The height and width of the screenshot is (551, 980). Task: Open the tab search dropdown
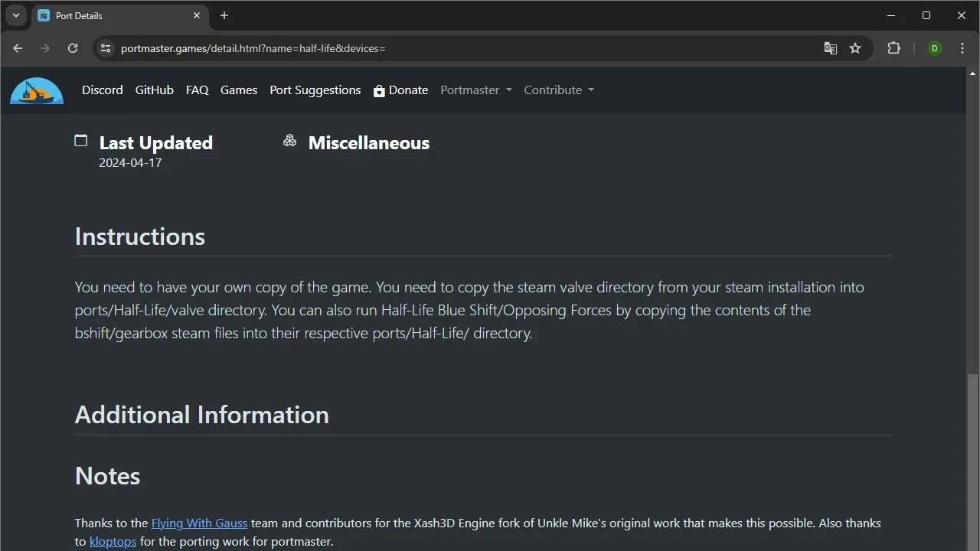[x=15, y=15]
